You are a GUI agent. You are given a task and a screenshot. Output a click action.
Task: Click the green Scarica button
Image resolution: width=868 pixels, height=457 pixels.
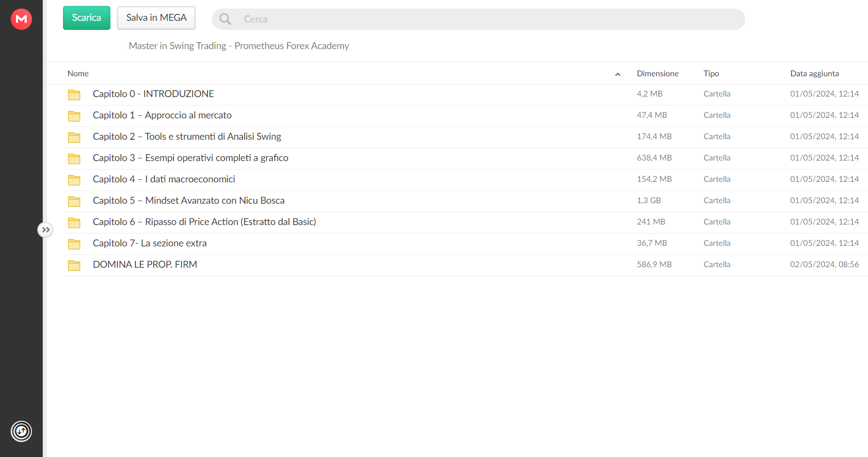pyautogui.click(x=86, y=18)
